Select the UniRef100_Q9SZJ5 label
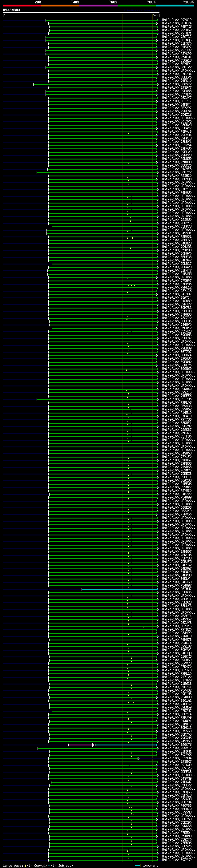The width and height of the screenshot is (197, 868). pyautogui.click(x=177, y=392)
